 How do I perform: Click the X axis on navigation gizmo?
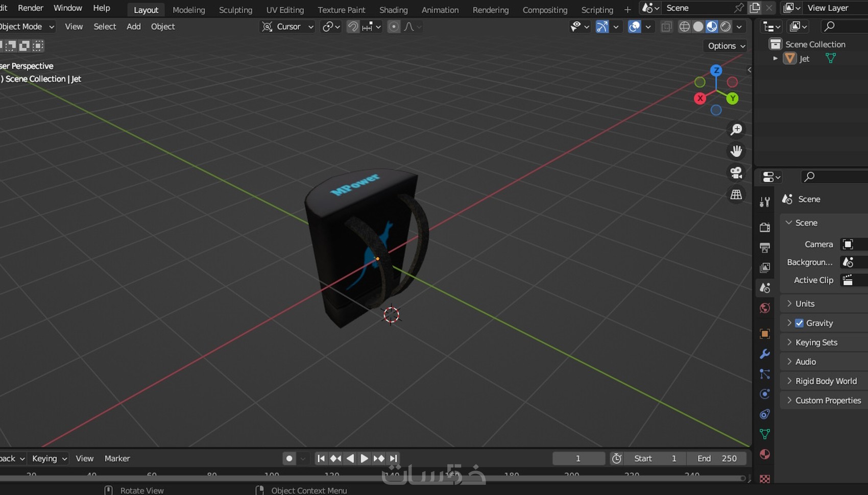click(700, 98)
